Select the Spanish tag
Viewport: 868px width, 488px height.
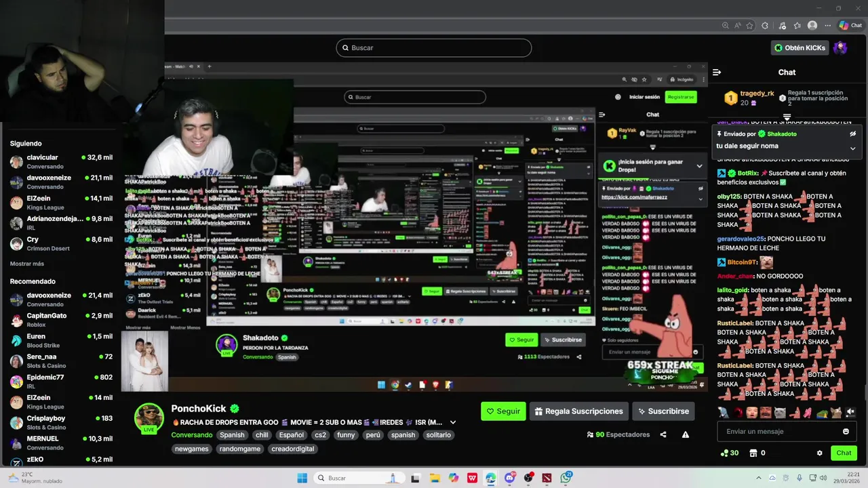point(231,435)
